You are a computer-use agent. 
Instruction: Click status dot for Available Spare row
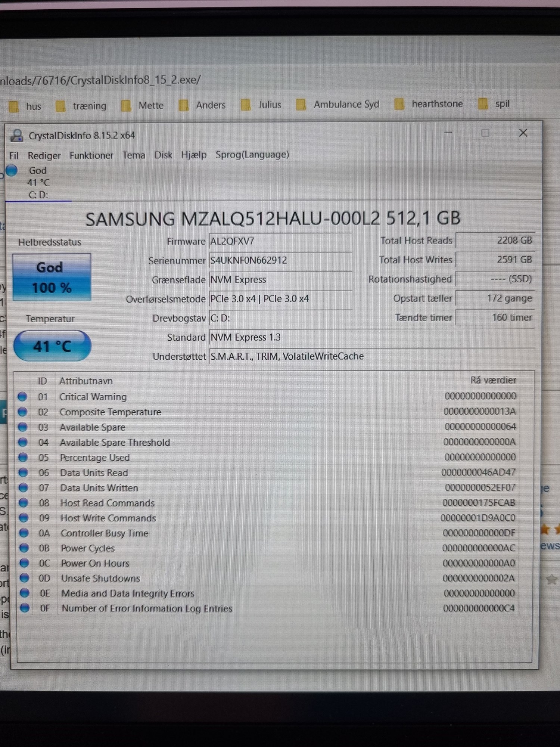(x=23, y=427)
